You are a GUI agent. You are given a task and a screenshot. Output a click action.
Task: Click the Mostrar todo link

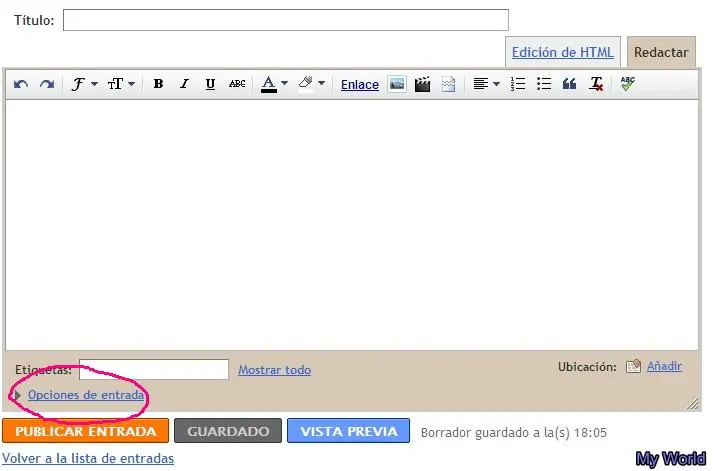(274, 370)
